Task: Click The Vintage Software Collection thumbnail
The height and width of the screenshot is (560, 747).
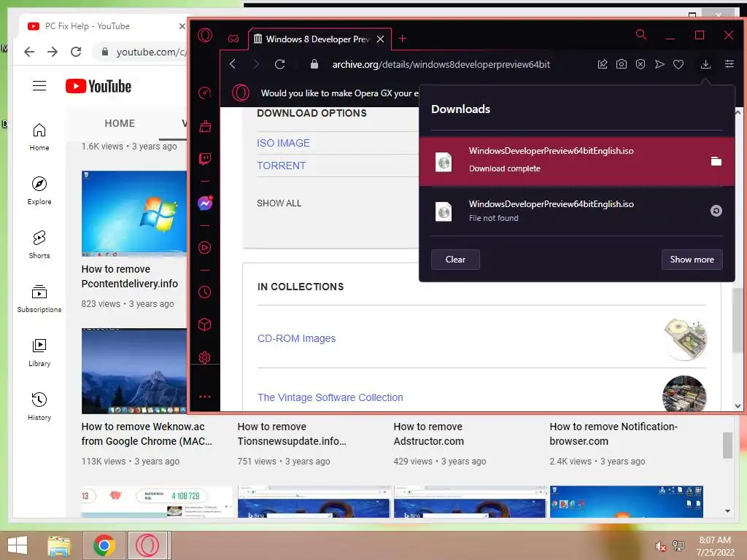Action: tap(684, 393)
